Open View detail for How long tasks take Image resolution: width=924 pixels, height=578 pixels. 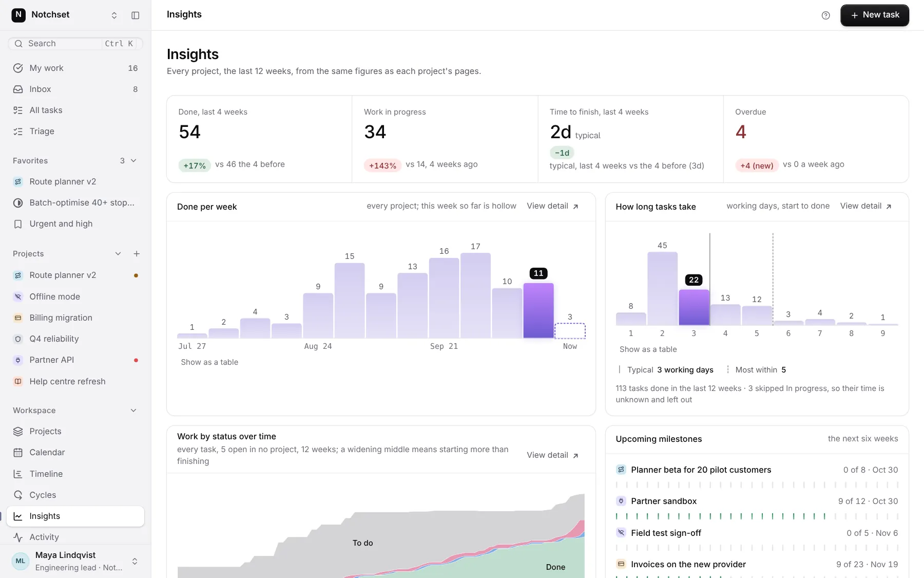(866, 206)
